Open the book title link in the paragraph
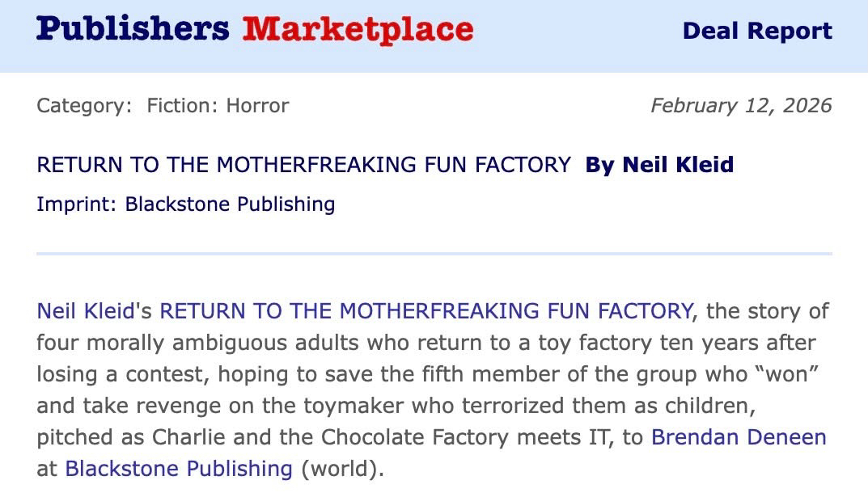 [x=426, y=310]
